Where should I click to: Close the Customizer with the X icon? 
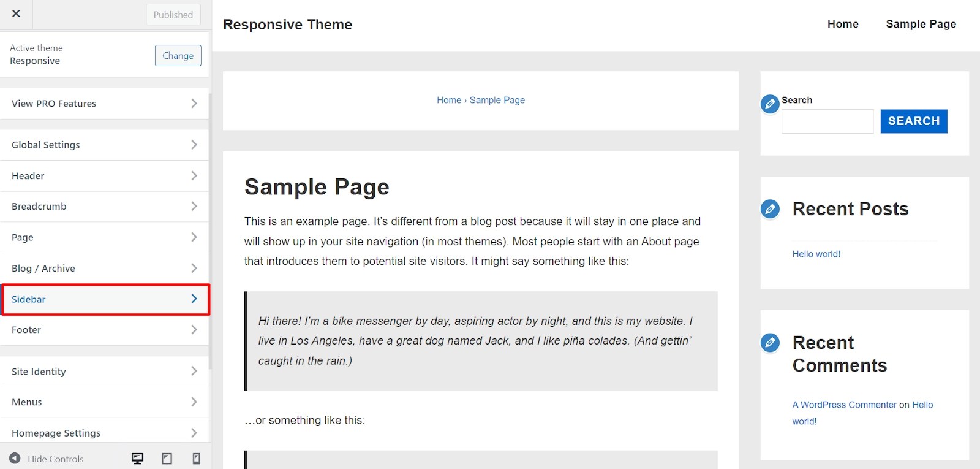16,13
